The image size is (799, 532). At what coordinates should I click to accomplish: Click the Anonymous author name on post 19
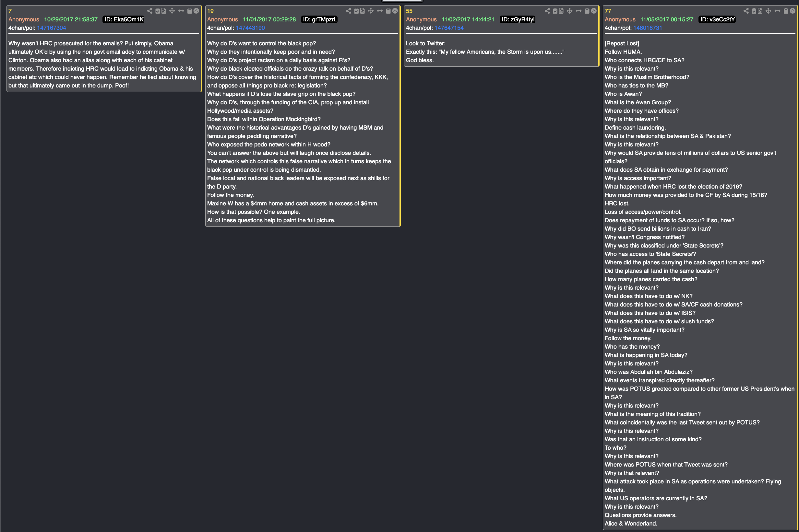coord(222,19)
